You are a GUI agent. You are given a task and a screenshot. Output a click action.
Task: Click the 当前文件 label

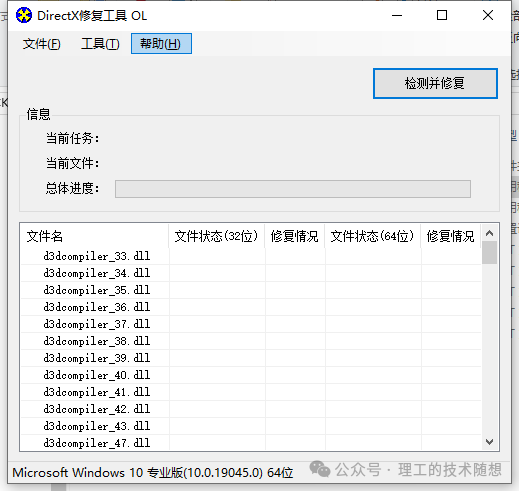click(72, 163)
